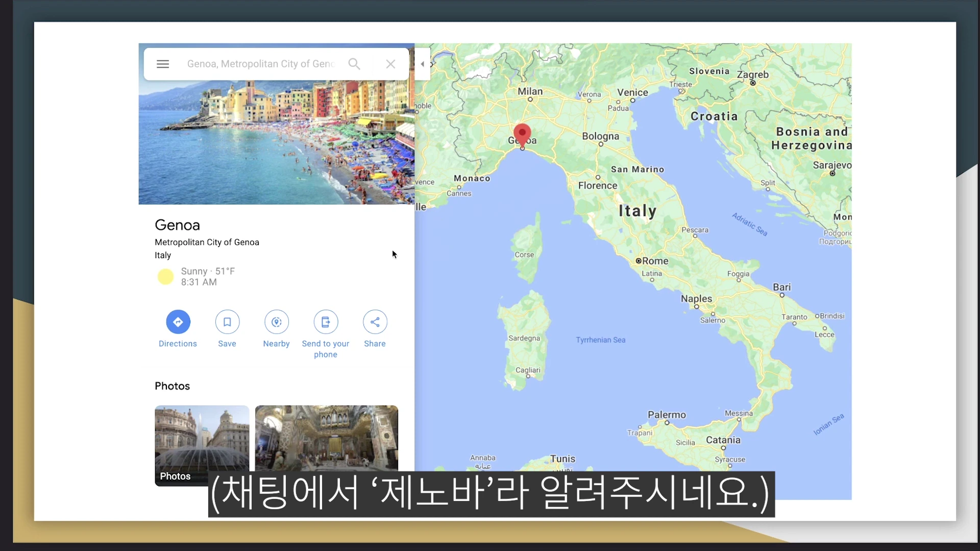The image size is (980, 551).
Task: Click the Tyrrhenian Sea label
Action: click(601, 340)
